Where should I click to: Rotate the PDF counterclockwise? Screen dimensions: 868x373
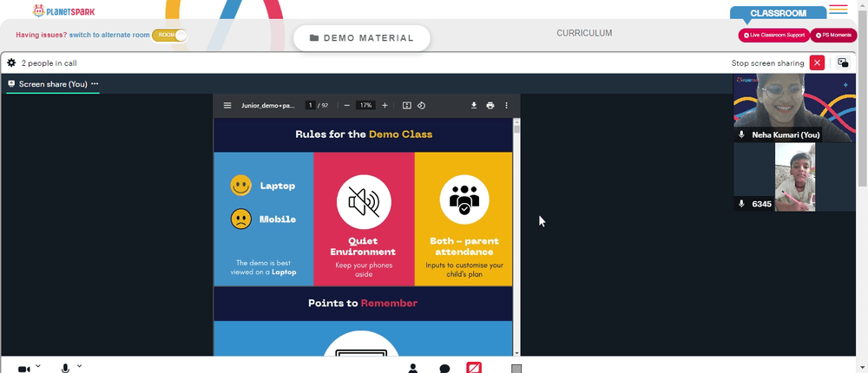coord(421,105)
